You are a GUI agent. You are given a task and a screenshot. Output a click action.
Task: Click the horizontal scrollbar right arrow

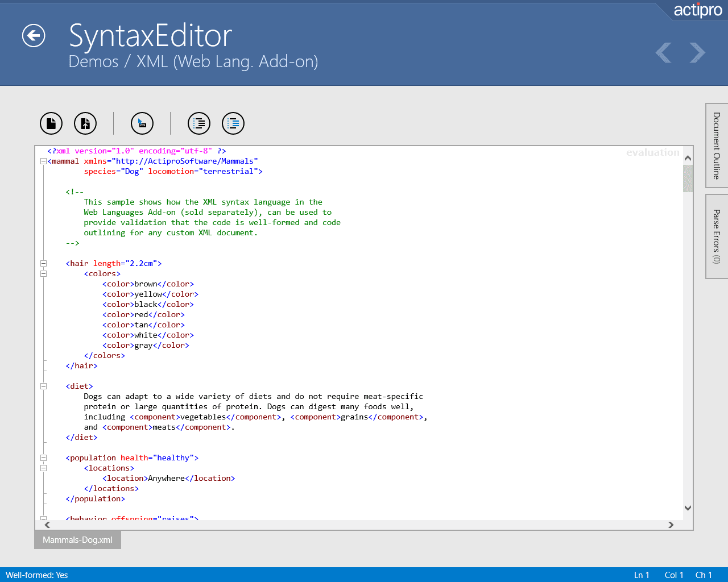pos(671,525)
